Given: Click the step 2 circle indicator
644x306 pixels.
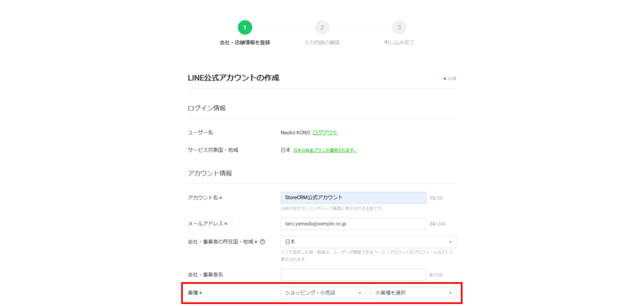Looking at the screenshot, I should [x=322, y=27].
